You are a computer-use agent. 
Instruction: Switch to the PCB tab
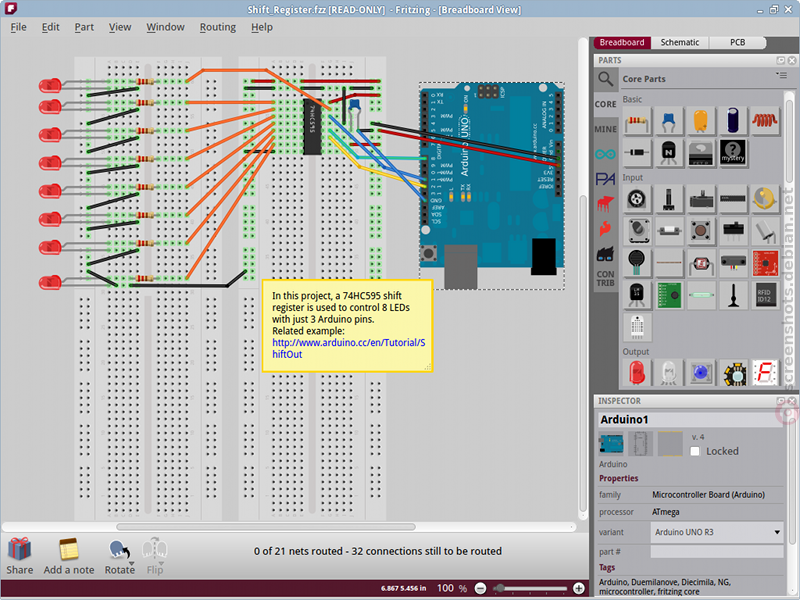click(737, 42)
